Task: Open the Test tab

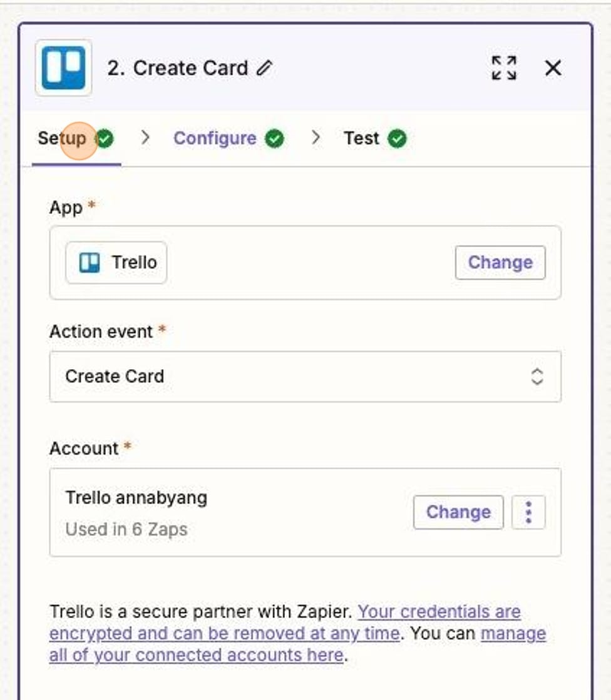Action: (x=362, y=138)
